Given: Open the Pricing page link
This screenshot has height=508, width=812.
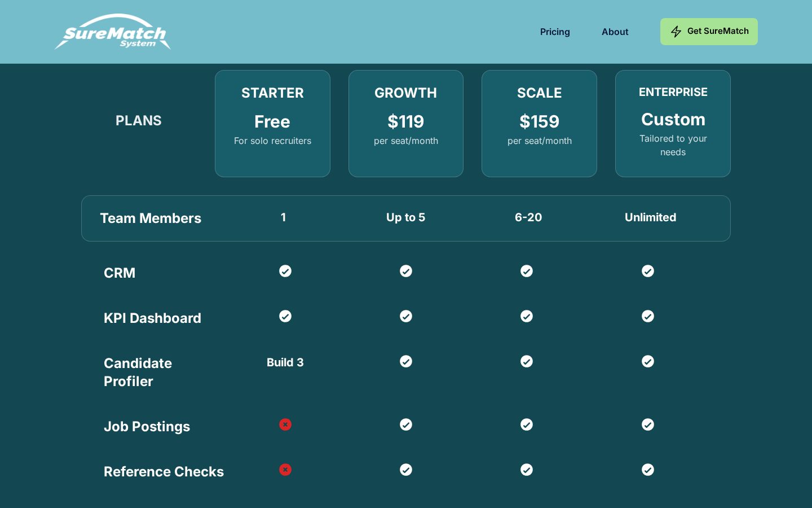Looking at the screenshot, I should coord(555,32).
